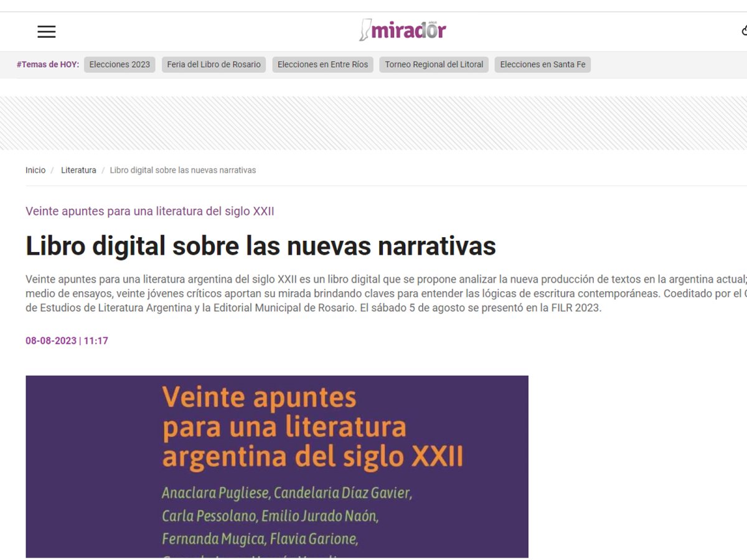The height and width of the screenshot is (560, 747).
Task: Click the Libro digital article headline
Action: pyautogui.click(x=260, y=246)
